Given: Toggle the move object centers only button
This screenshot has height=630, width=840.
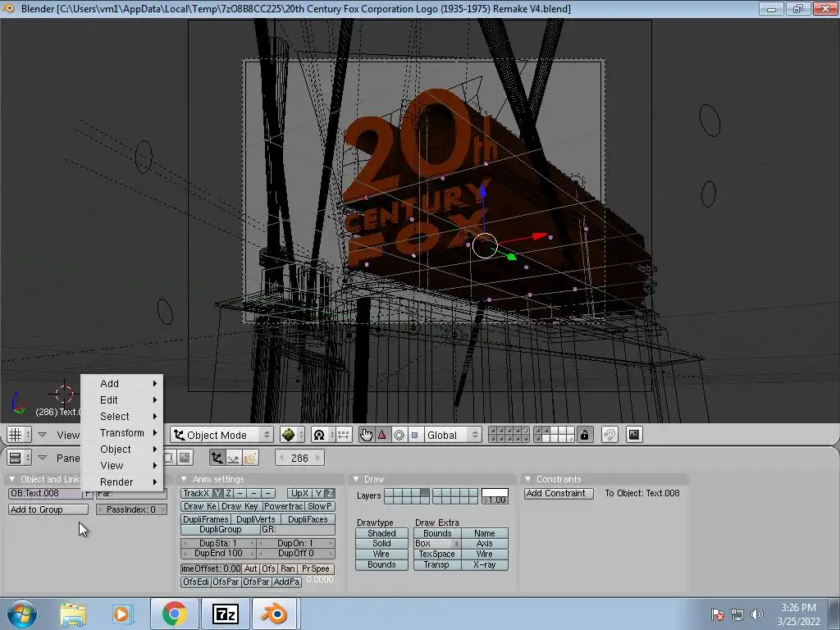Looking at the screenshot, I should click(344, 435).
